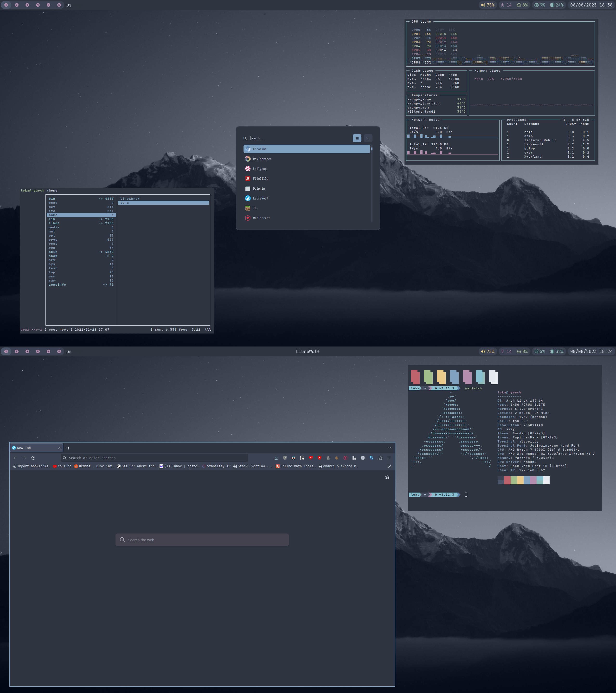616x693 pixels.
Task: Click the back arrow in LibreWolf
Action: 15,458
